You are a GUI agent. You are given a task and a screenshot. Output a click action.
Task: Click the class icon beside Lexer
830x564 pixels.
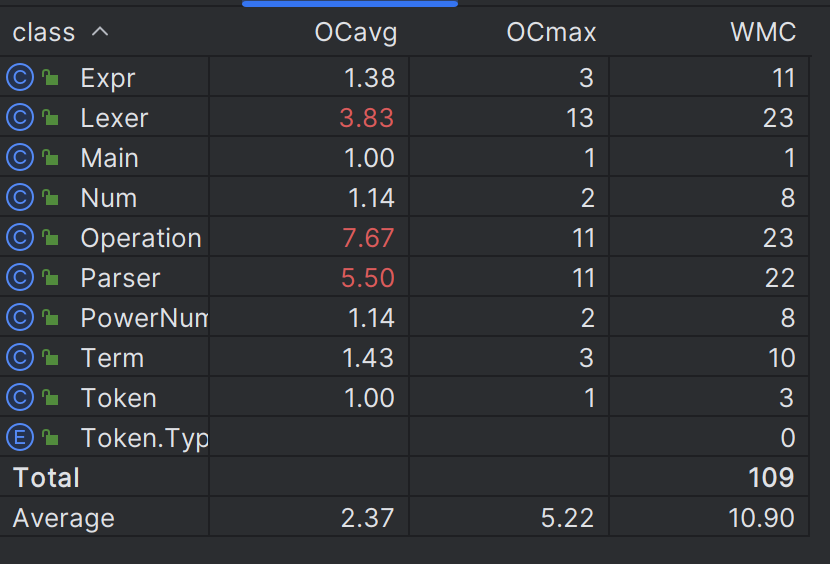(20, 117)
